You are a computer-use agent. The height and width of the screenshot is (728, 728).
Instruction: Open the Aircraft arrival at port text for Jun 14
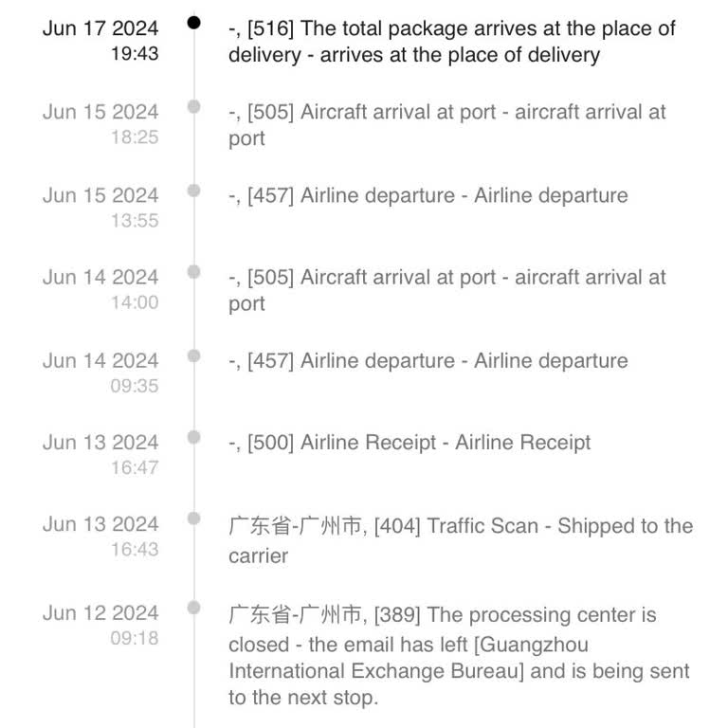pyautogui.click(x=447, y=290)
